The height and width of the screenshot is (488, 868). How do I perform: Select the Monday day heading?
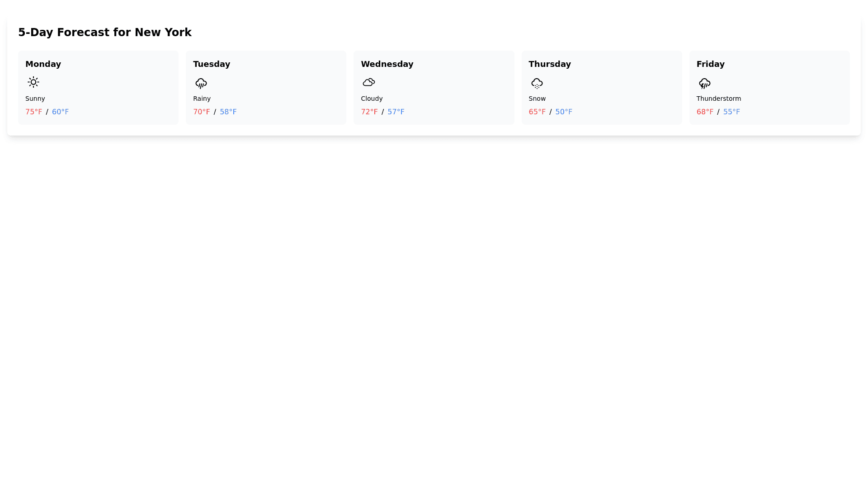tap(43, 64)
